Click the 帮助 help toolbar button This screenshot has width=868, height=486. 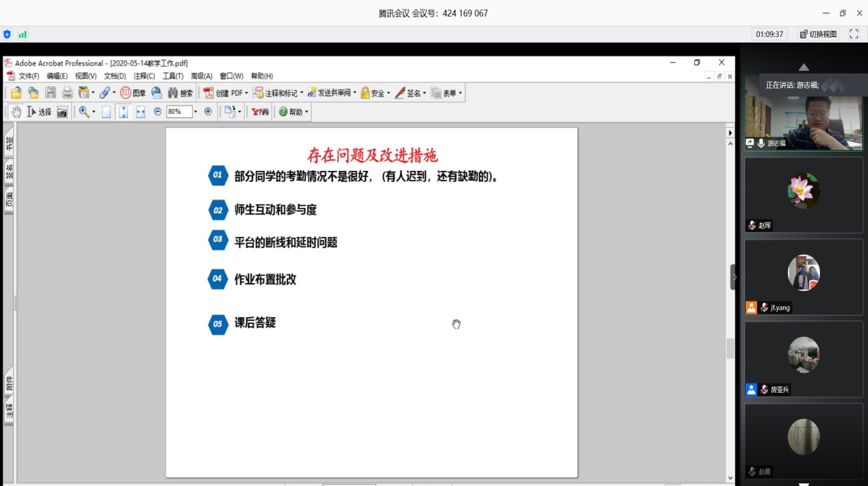294,112
